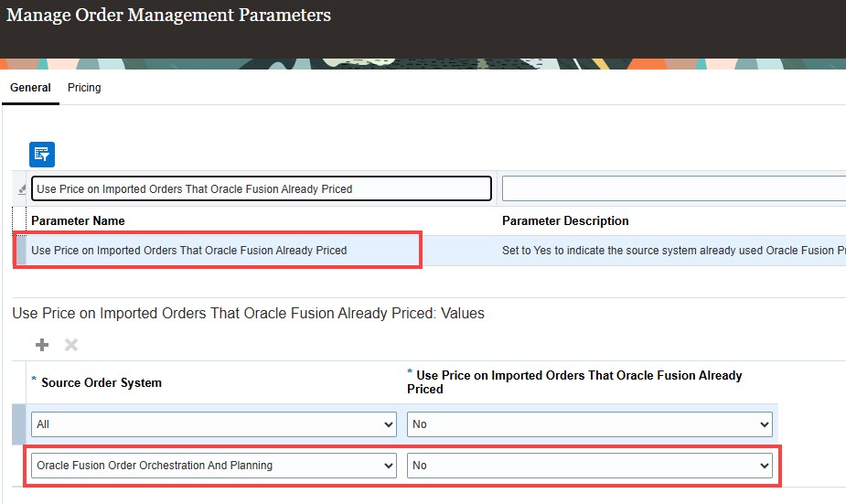Click the 'Already Priced: Values' section heading
846x504 pixels.
248,314
